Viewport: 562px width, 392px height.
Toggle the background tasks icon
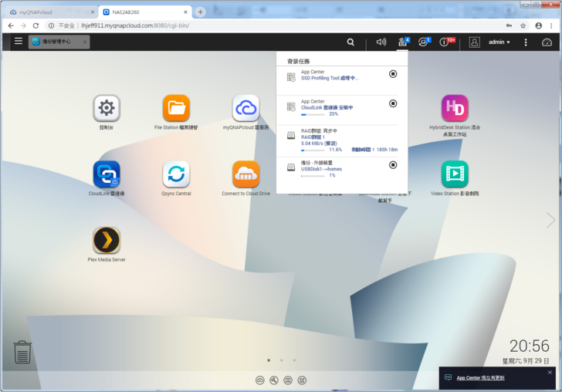click(x=403, y=42)
